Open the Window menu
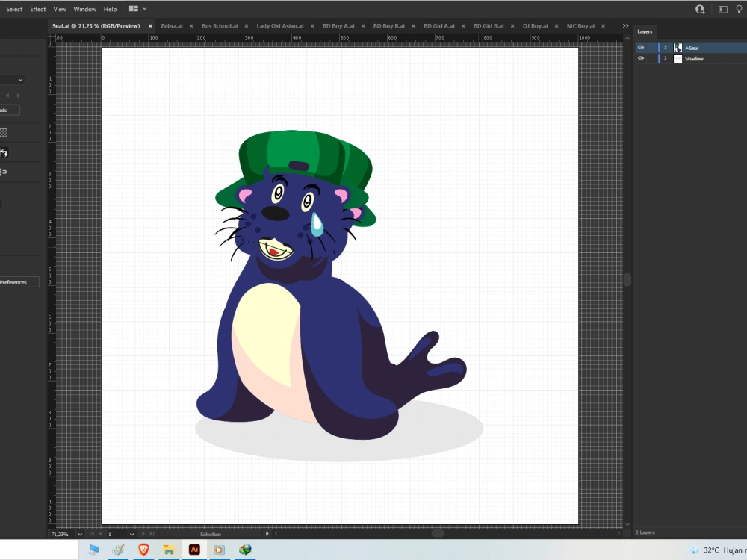The image size is (747, 560). pyautogui.click(x=85, y=9)
